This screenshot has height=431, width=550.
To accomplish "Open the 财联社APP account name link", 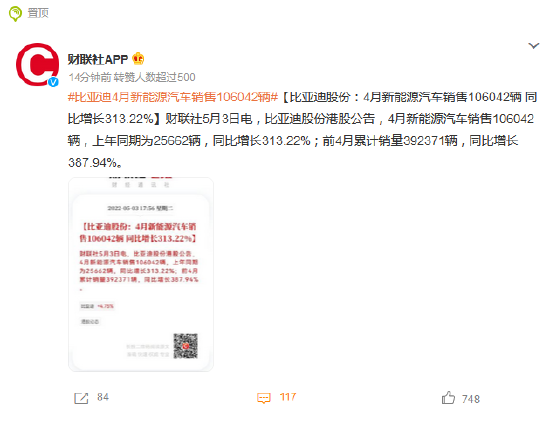I will pyautogui.click(x=98, y=59).
